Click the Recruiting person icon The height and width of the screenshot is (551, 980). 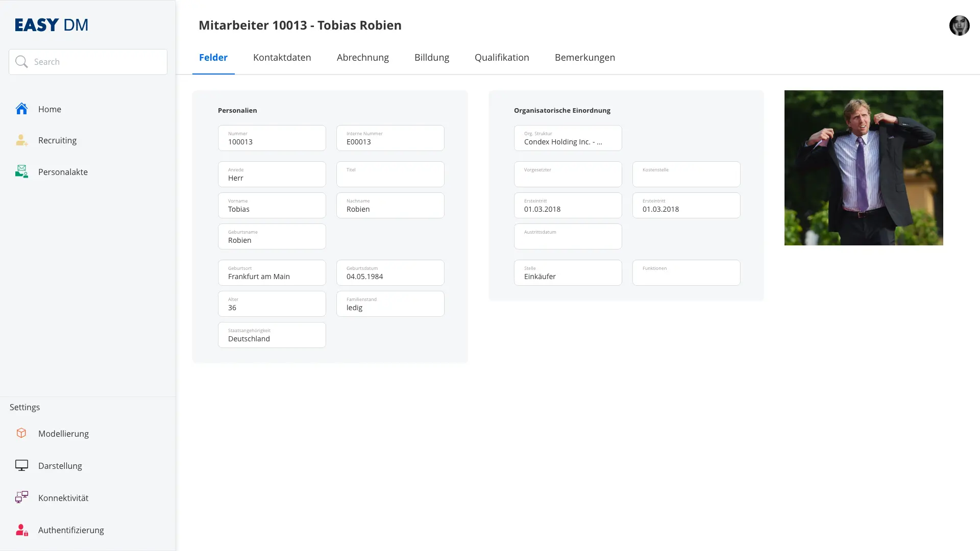21,140
